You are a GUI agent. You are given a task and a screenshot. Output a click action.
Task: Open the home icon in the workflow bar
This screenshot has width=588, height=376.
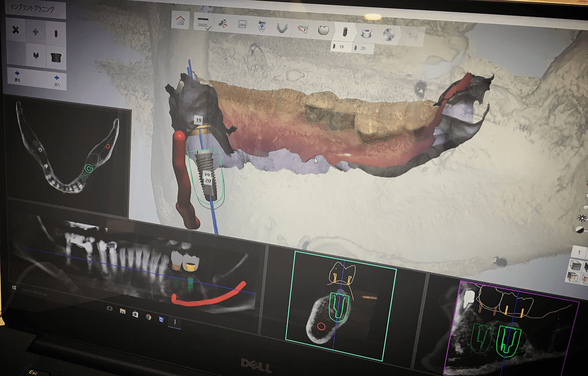(x=181, y=21)
